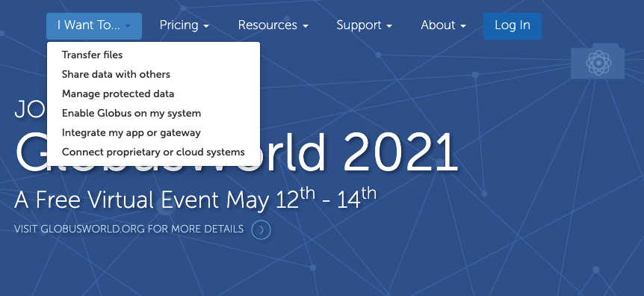
Task: Click the GlobusWorld 2021 heading
Action: (x=236, y=152)
